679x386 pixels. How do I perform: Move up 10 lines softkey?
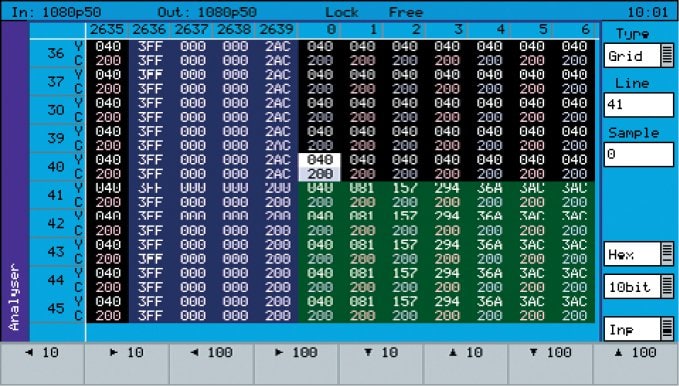467,363
